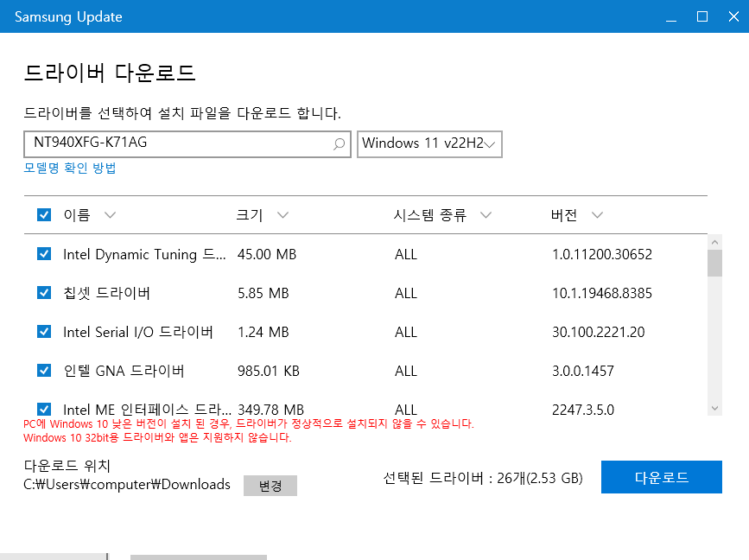
Task: Open 버전 column sort chevron
Action: coord(597,215)
